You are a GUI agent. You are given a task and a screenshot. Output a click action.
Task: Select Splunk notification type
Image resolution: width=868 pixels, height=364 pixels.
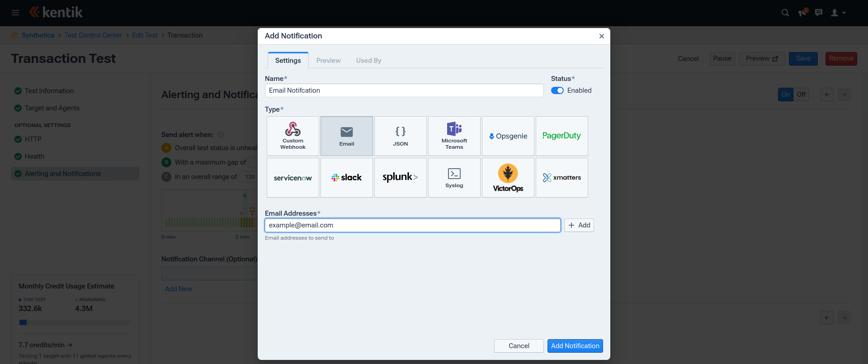click(401, 178)
